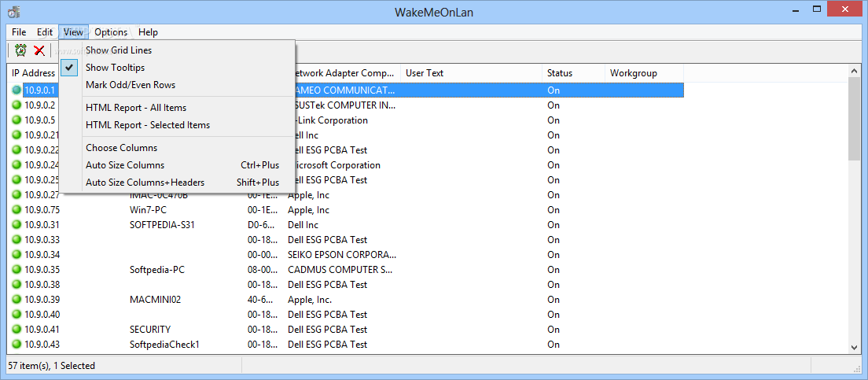The image size is (868, 380).
Task: Click the Workgroup column header
Action: 643,73
